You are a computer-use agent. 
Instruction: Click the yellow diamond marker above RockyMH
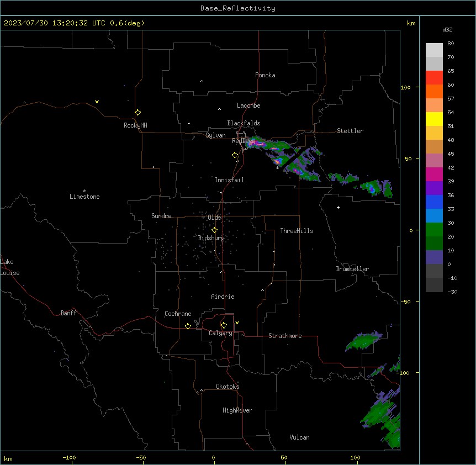(137, 113)
